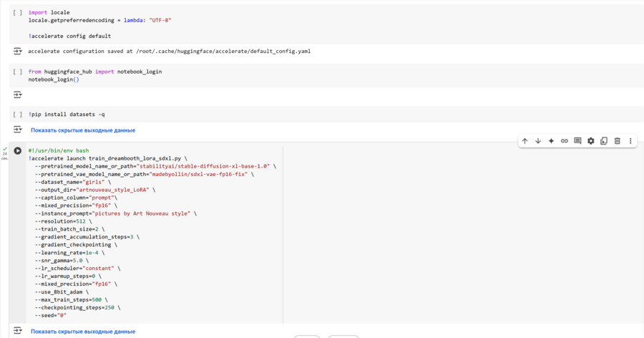
Task: Add a comment to the cell
Action: (x=577, y=141)
